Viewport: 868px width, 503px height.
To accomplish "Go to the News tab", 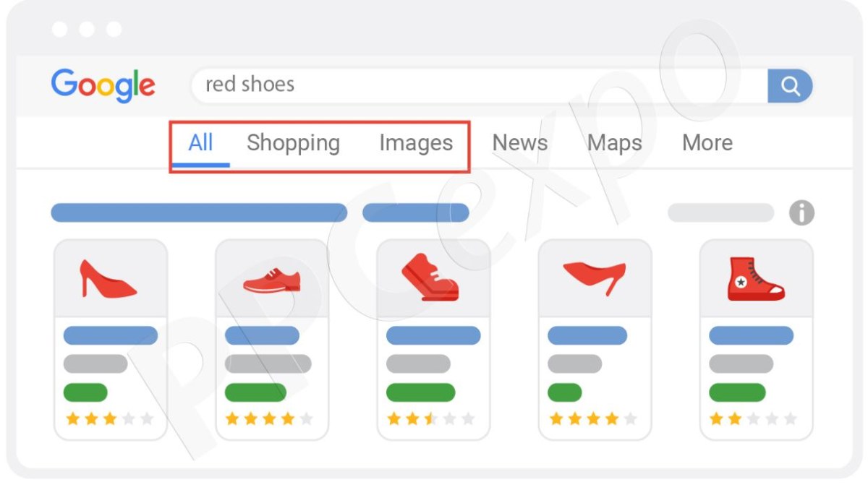I will tap(520, 143).
